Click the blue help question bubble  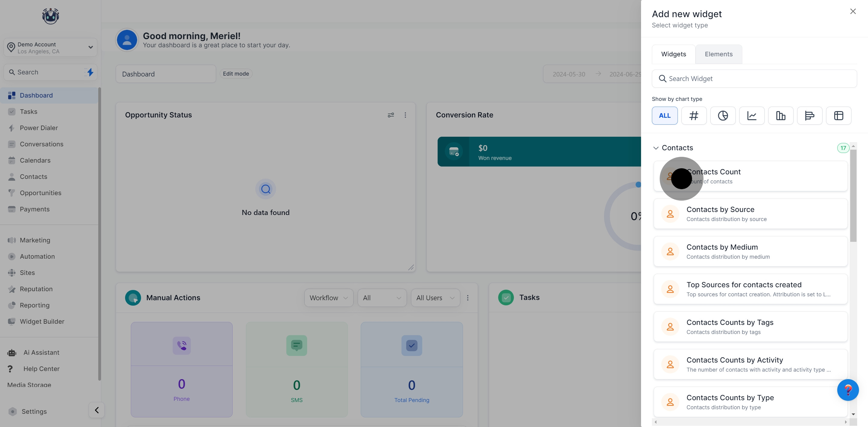848,390
